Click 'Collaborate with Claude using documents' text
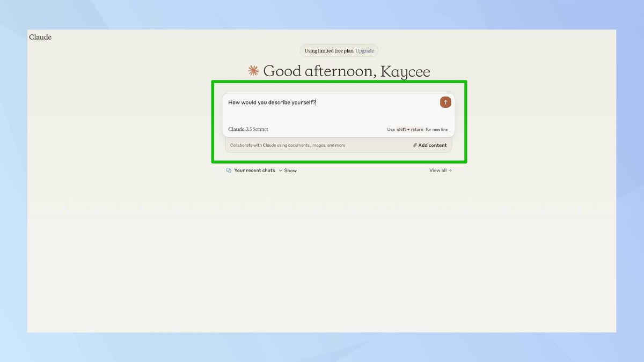Viewport: 644px width, 362px height. pos(288,145)
